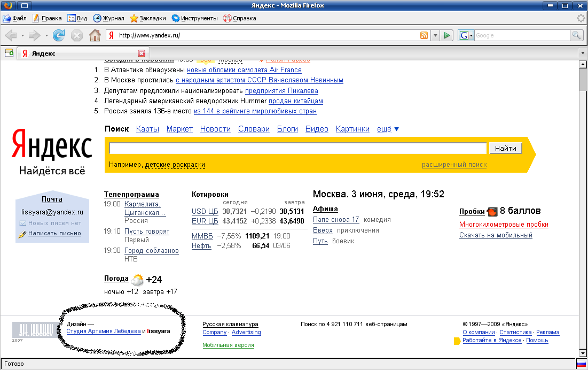Open the Мобильная версия link

coord(229,345)
